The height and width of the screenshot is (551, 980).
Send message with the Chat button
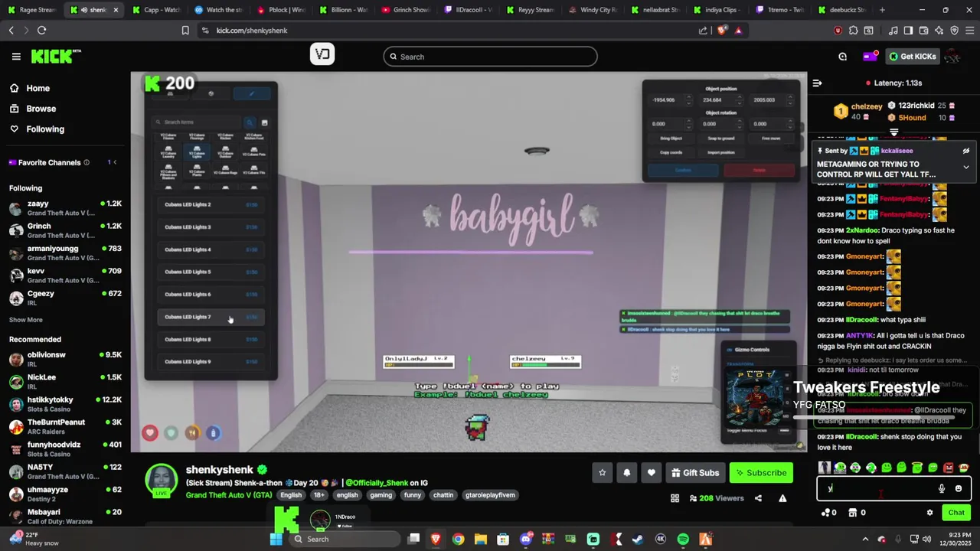point(956,513)
